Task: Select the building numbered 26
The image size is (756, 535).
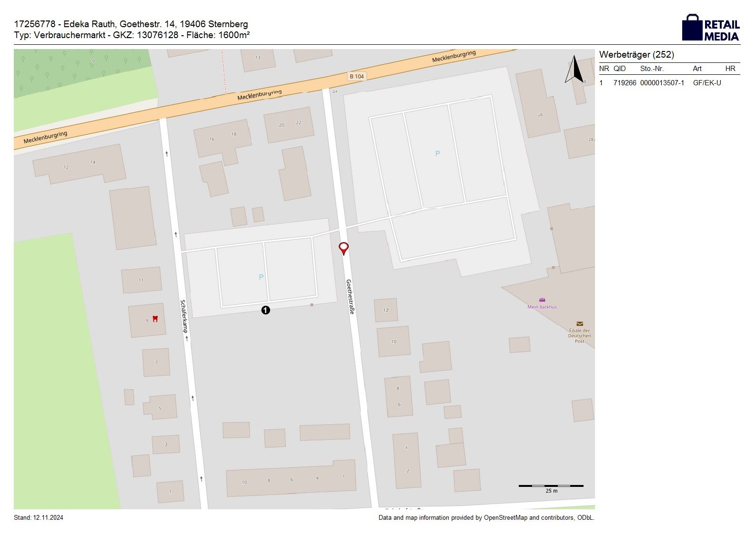Action: coord(538,104)
